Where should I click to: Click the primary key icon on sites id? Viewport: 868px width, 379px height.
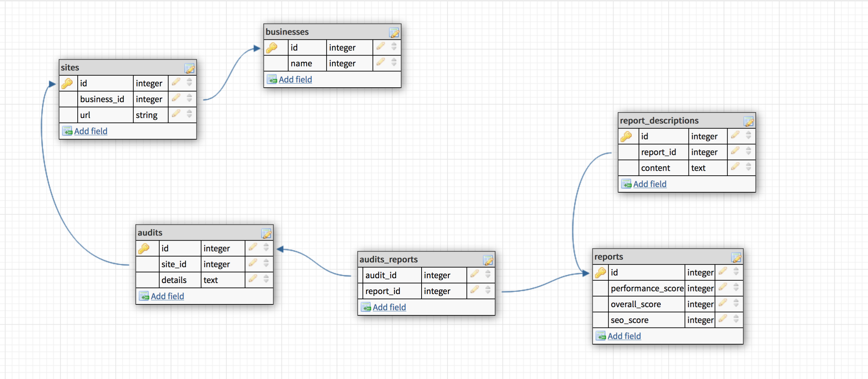(67, 83)
